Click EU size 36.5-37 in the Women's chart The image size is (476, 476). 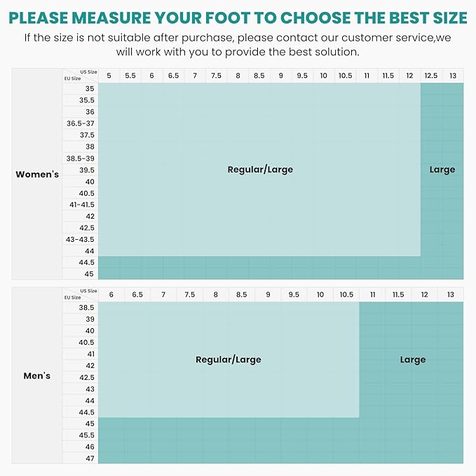click(81, 123)
